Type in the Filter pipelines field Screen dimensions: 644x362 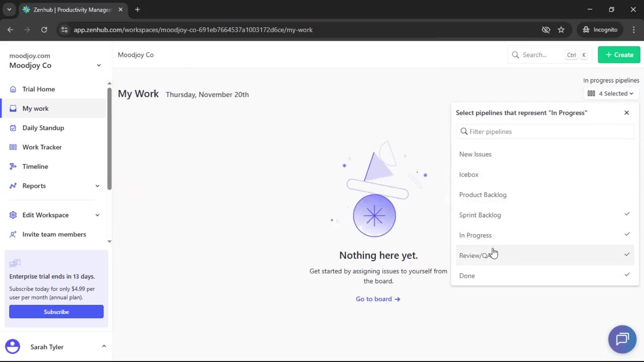[545, 131]
